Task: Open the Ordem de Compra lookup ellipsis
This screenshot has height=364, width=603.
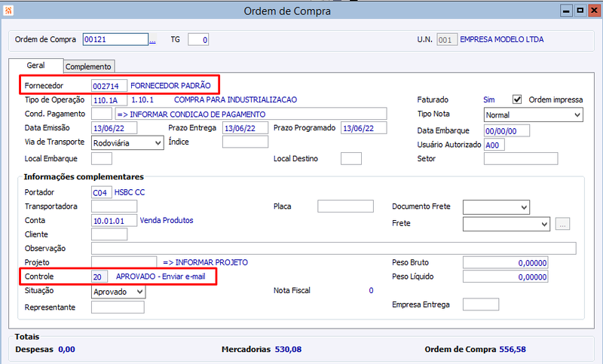Action: (x=153, y=41)
